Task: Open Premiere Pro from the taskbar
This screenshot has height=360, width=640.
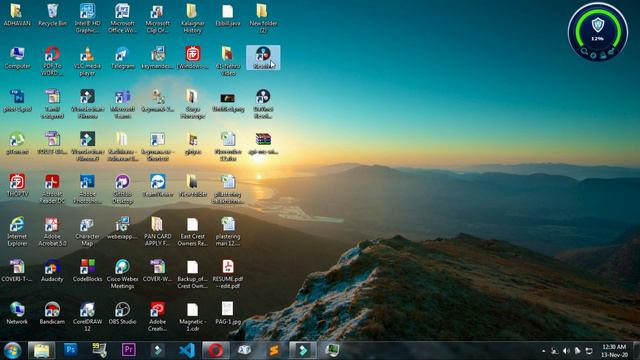Action: (x=128, y=350)
